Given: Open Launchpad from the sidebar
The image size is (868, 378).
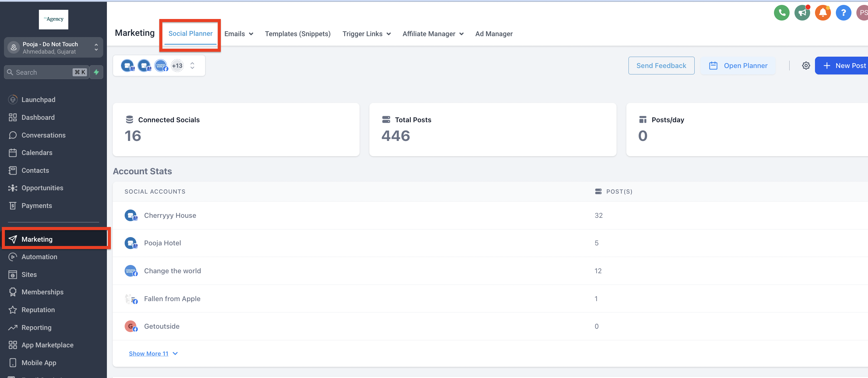Looking at the screenshot, I should pyautogui.click(x=38, y=100).
